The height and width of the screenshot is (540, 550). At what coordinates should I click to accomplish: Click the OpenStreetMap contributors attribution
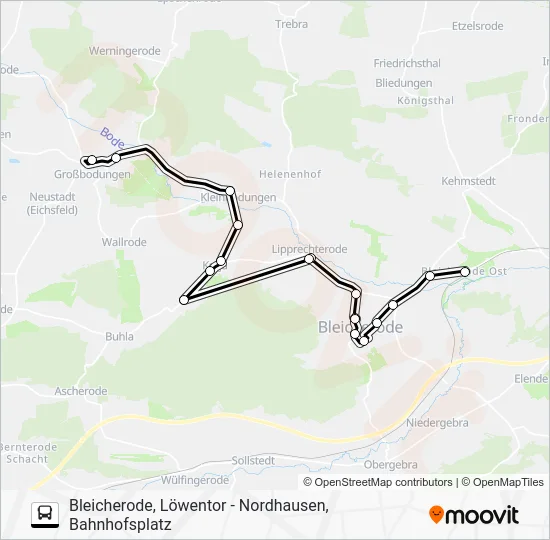click(x=378, y=482)
